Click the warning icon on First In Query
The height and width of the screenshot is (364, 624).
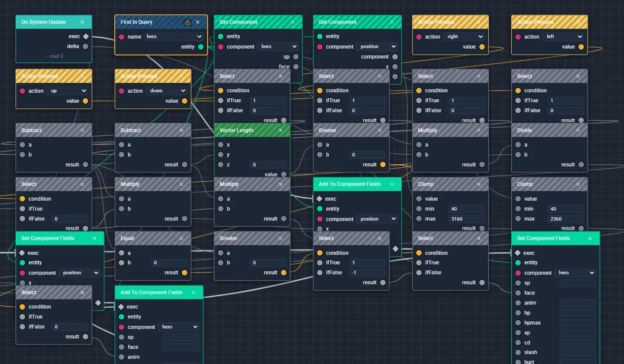(x=187, y=22)
